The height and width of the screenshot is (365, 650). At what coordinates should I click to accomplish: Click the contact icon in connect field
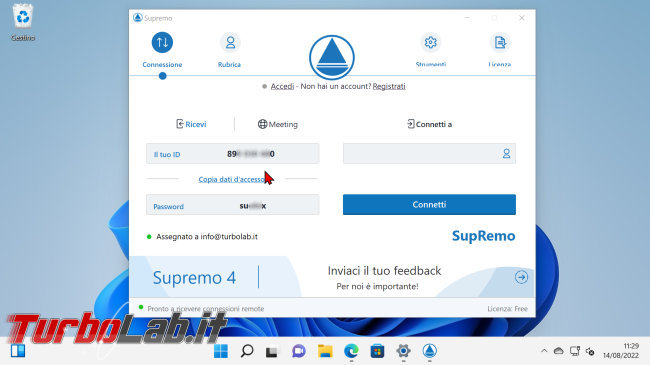(506, 153)
